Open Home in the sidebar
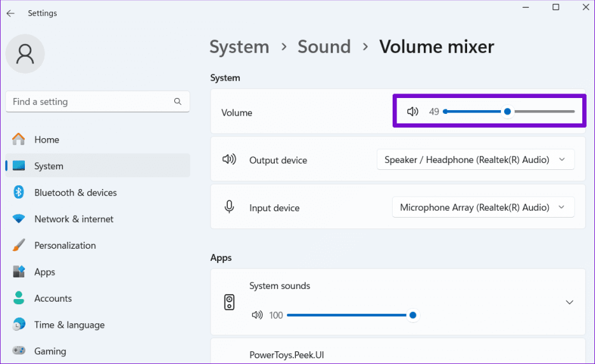This screenshot has width=595, height=364. tap(46, 139)
